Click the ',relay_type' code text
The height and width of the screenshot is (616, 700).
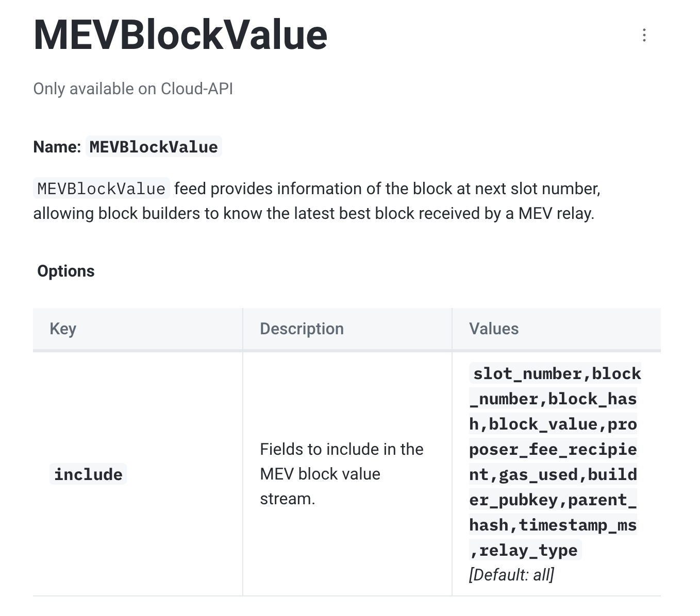click(525, 550)
